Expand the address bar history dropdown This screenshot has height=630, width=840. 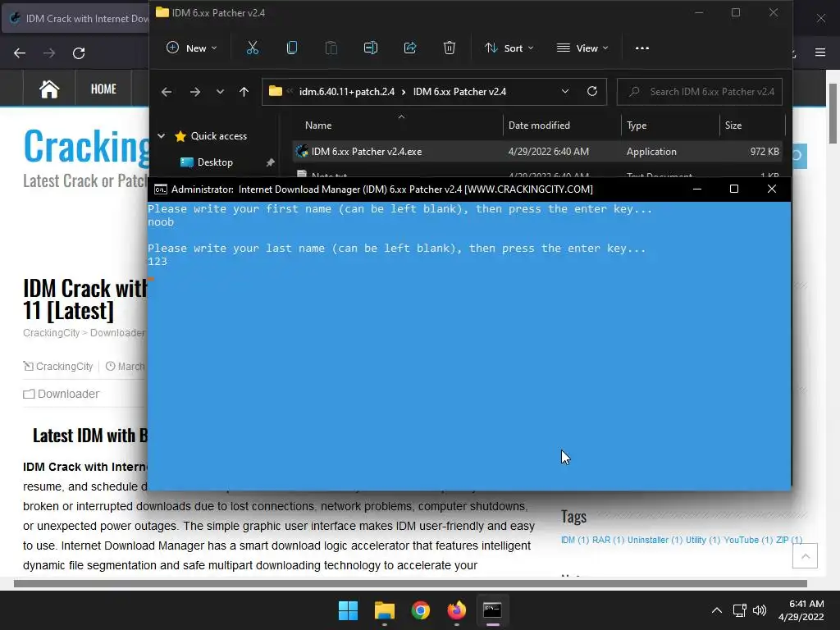565,92
